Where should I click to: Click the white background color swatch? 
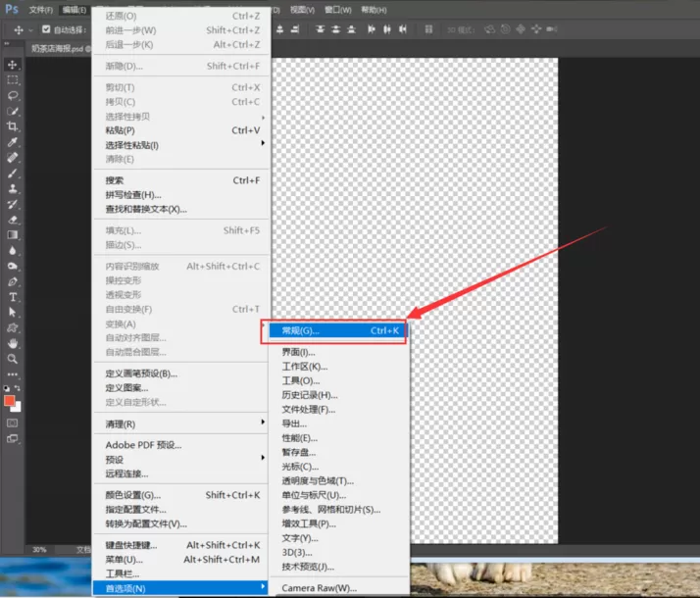coord(18,408)
